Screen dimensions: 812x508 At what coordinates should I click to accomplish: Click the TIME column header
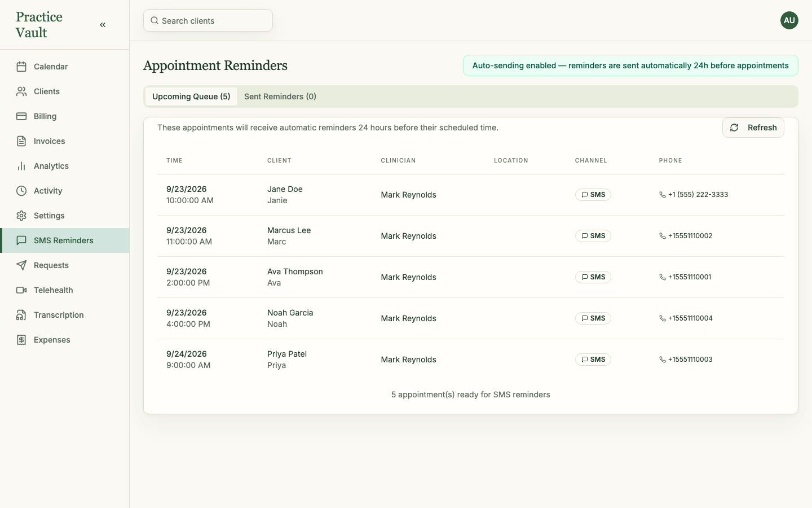174,160
